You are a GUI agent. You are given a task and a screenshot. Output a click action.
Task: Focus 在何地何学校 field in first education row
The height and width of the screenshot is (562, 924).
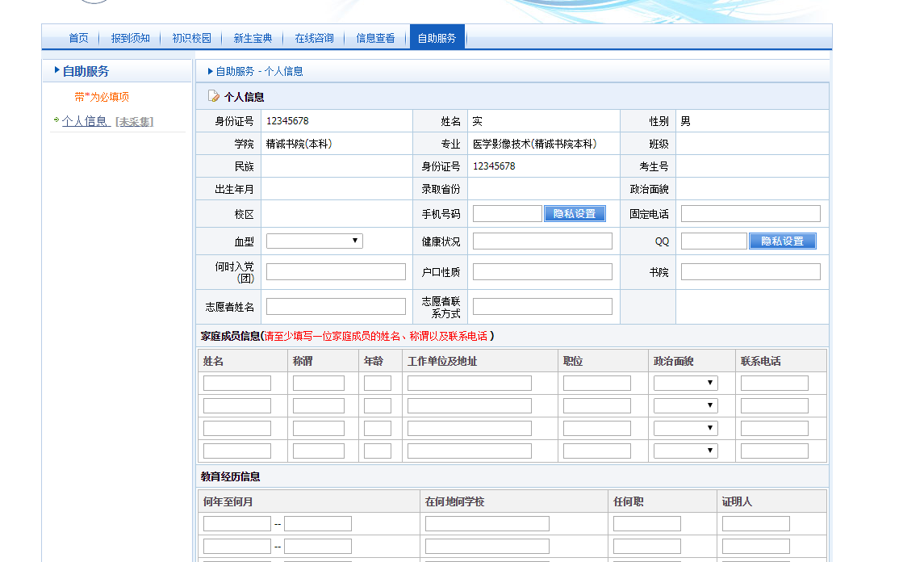[x=487, y=524]
